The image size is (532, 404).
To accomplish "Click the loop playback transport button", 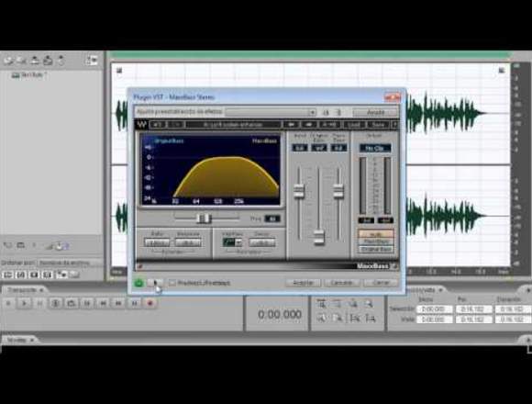I will click(71, 303).
